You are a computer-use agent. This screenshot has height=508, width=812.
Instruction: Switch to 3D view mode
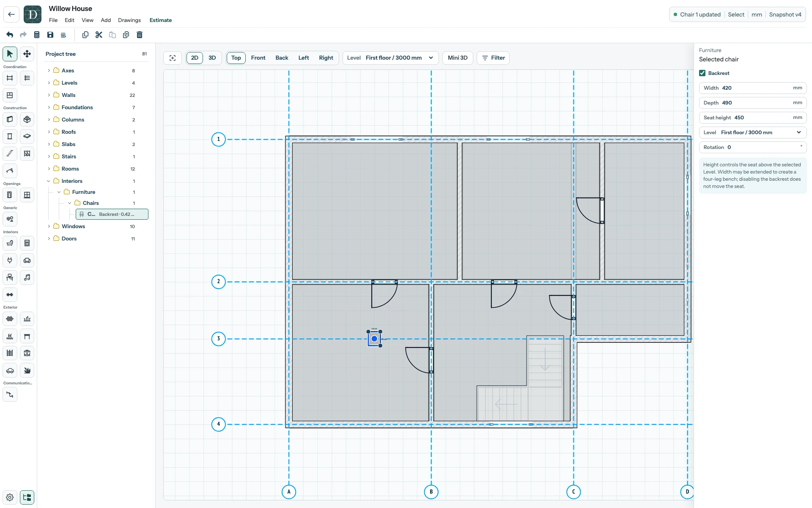212,58
